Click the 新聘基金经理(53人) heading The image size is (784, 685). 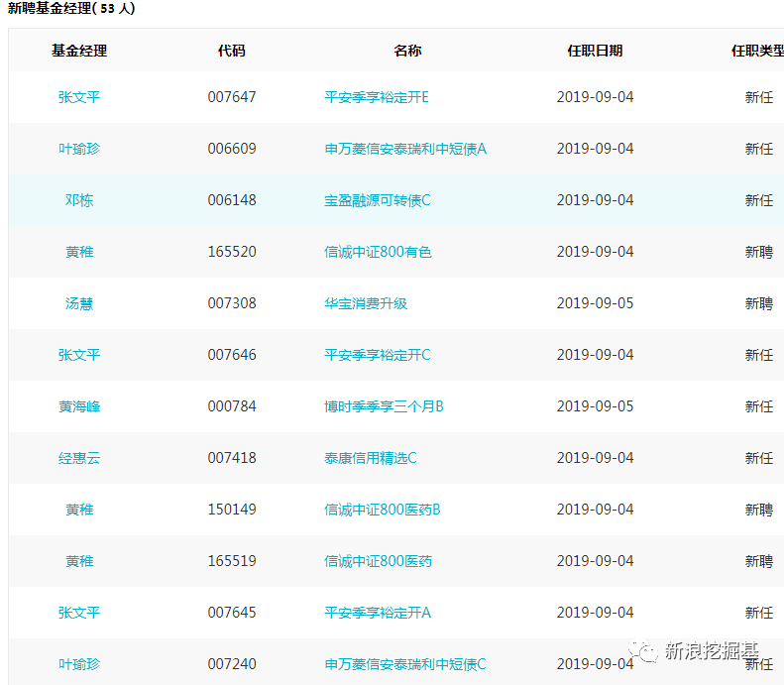point(71,8)
